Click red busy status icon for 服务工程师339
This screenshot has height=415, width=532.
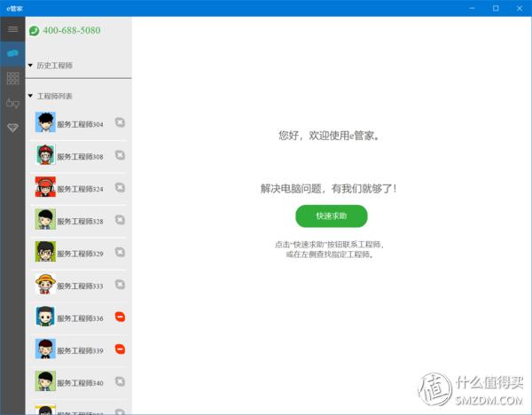click(x=120, y=349)
